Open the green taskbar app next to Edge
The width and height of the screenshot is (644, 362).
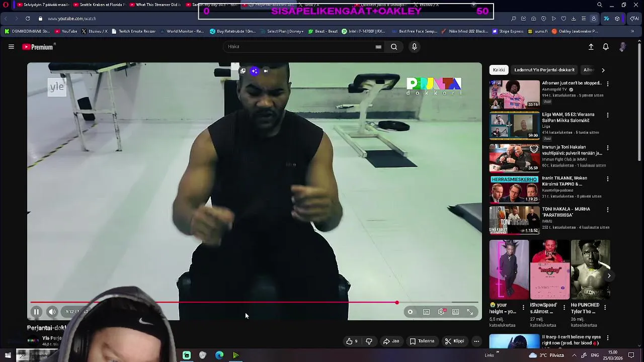point(235,355)
